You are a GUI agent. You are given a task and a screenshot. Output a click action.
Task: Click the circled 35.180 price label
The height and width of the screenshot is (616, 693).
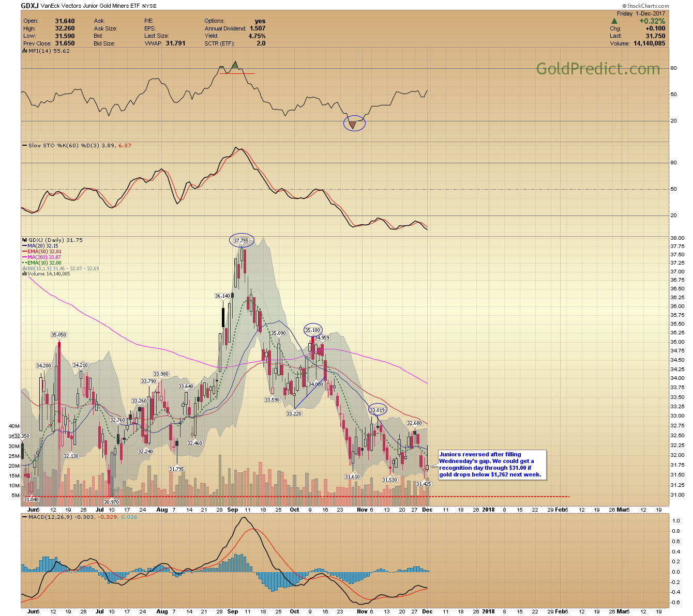coord(313,330)
